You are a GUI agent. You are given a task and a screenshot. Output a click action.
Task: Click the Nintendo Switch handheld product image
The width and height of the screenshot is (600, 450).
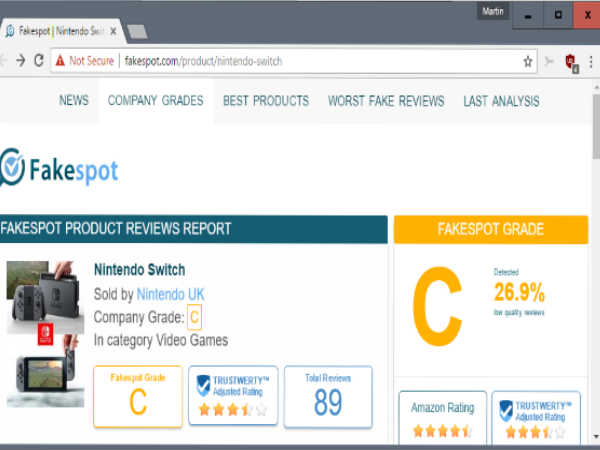tap(45, 371)
